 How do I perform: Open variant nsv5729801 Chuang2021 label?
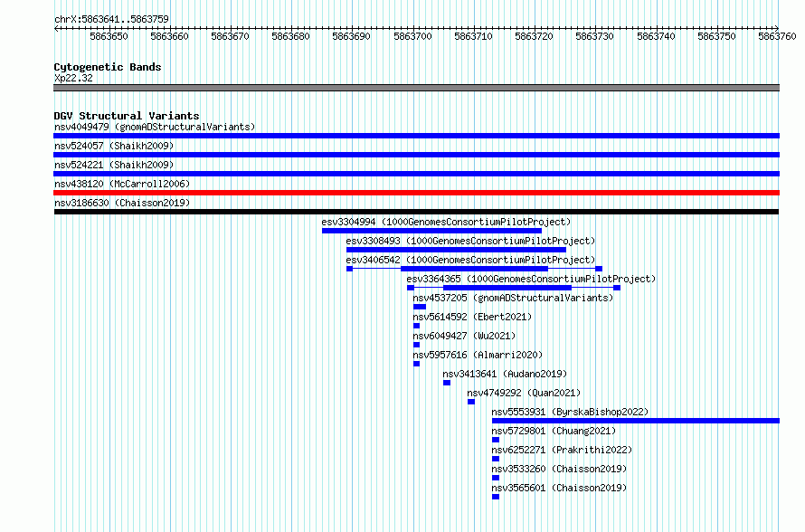click(554, 431)
